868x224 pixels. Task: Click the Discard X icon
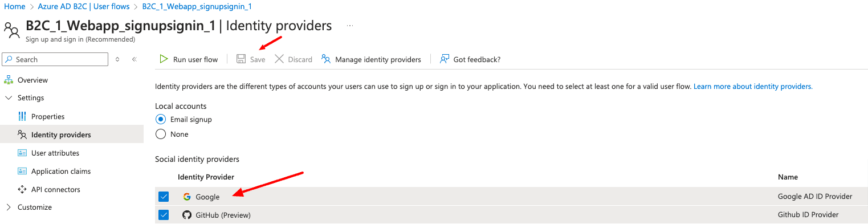279,59
